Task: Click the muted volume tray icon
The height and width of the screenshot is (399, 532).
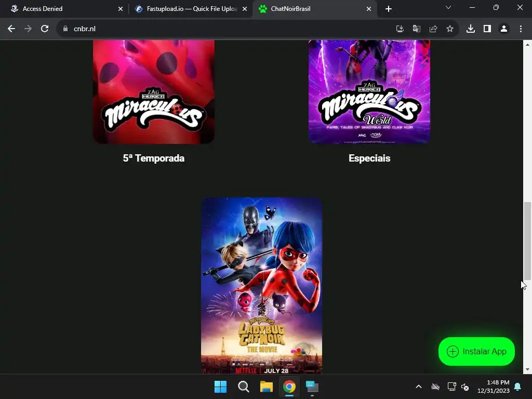Action: click(465, 387)
